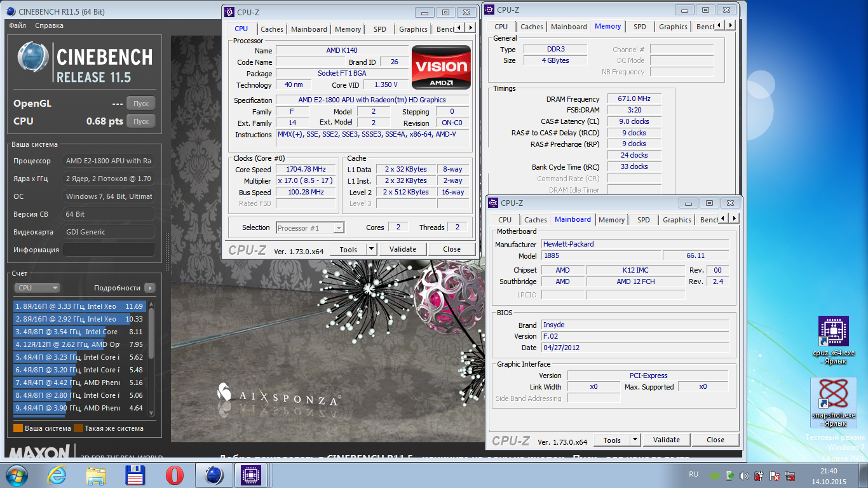Open the Windows Start menu
The image size is (868, 488).
[16, 475]
